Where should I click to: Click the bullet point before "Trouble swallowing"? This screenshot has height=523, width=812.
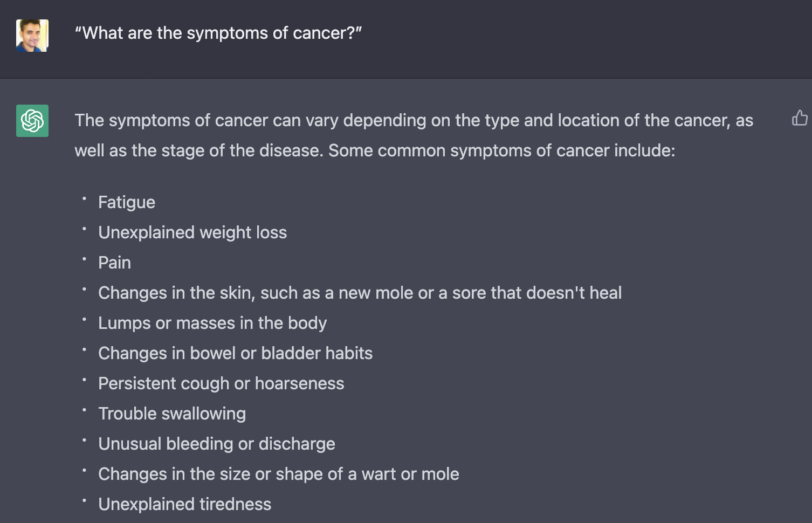[84, 410]
